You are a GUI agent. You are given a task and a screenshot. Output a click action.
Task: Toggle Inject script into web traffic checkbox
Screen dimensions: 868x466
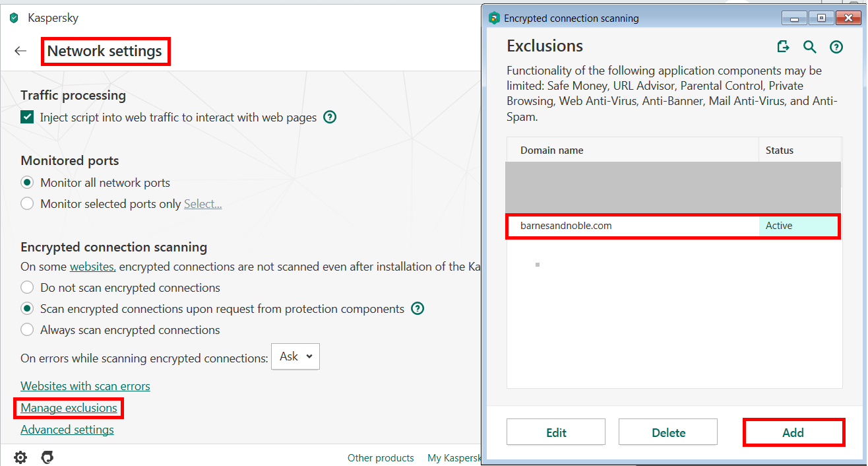click(x=27, y=117)
